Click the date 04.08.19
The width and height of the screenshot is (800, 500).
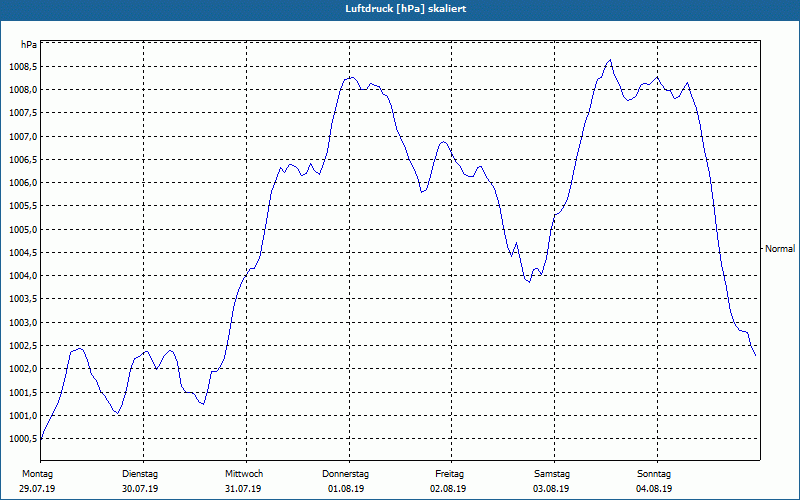click(x=654, y=489)
